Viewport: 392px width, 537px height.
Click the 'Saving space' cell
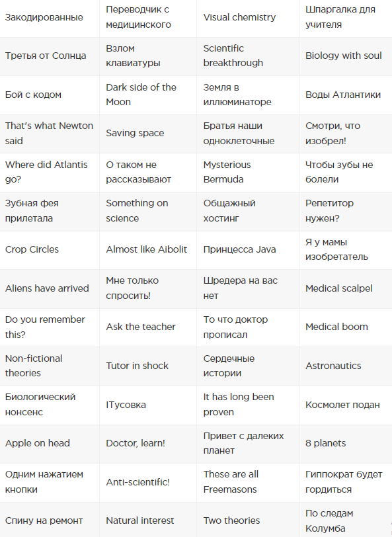[148, 134]
